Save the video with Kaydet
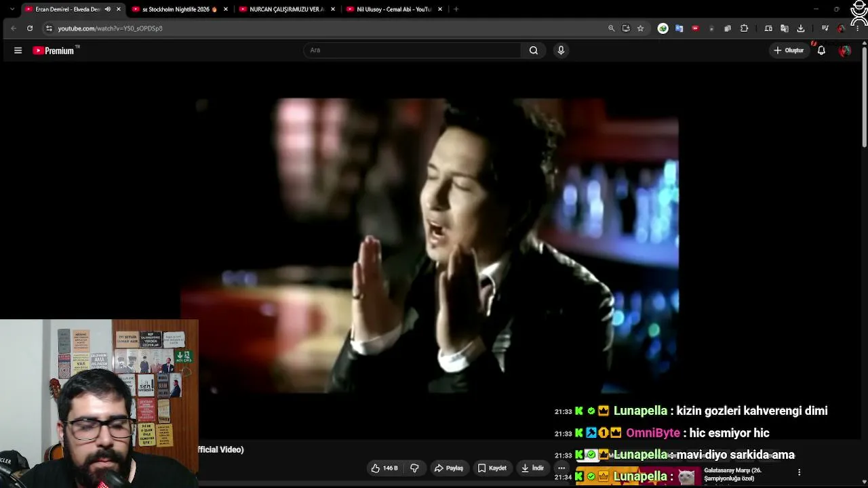The image size is (868, 488). tap(492, 468)
